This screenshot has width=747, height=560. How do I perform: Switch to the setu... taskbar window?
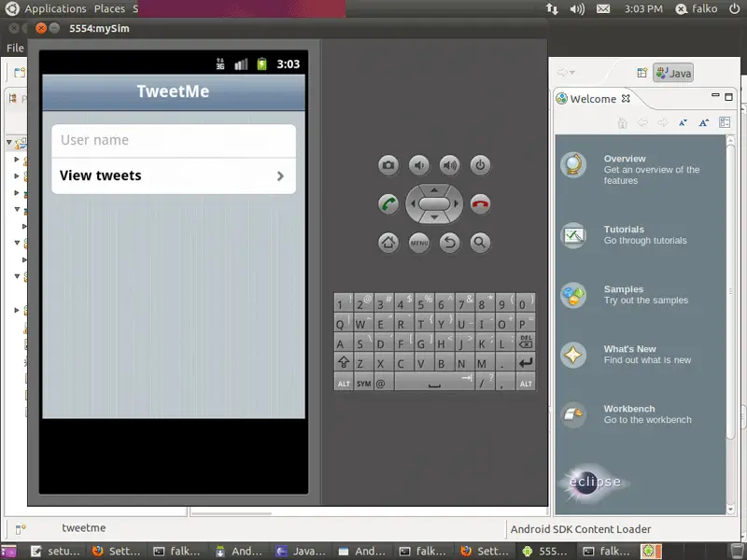click(55, 551)
